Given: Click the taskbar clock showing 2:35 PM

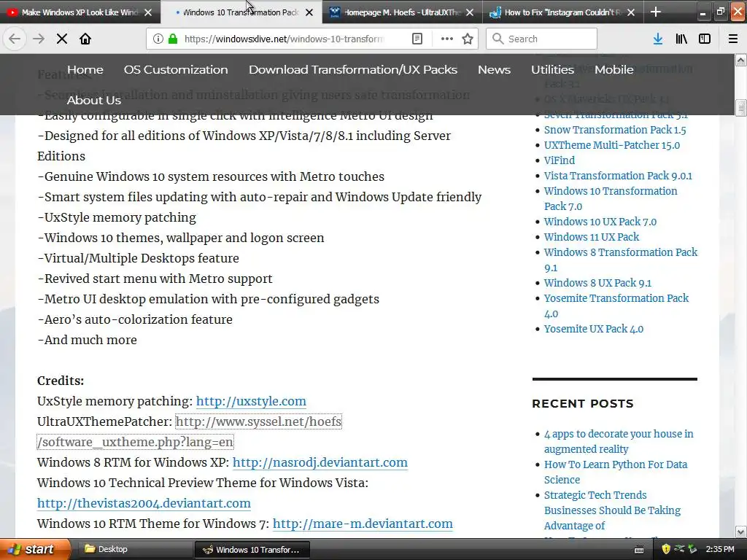Looking at the screenshot, I should 720,550.
